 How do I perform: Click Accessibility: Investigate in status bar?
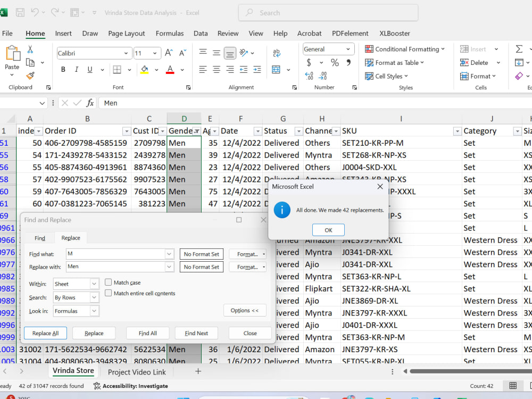pyautogui.click(x=131, y=386)
